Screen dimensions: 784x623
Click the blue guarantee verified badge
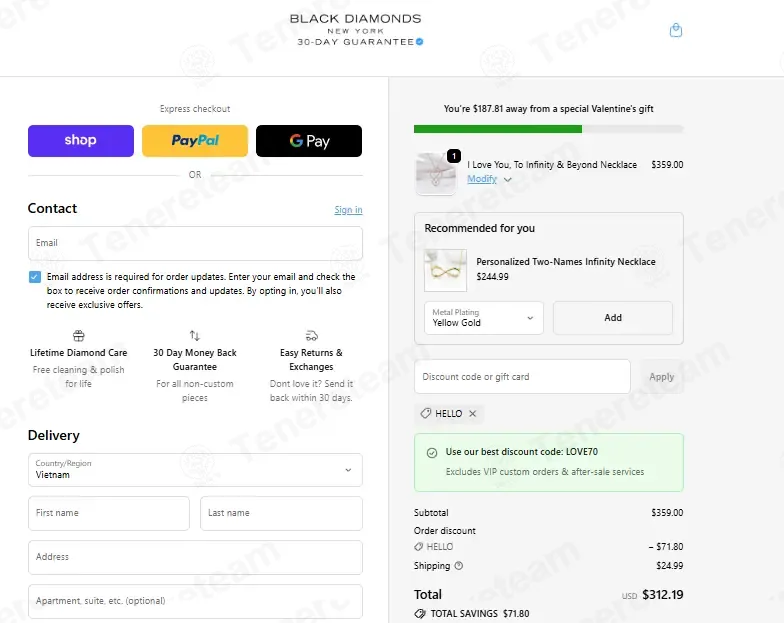pos(420,42)
